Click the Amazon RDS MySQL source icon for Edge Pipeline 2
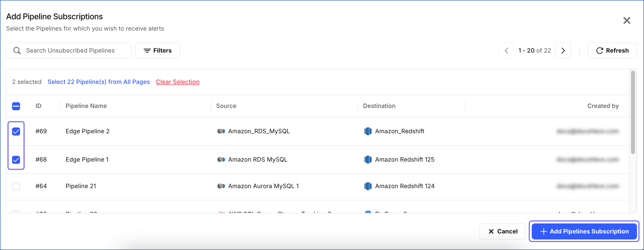This screenshot has width=644, height=250. pos(221,131)
